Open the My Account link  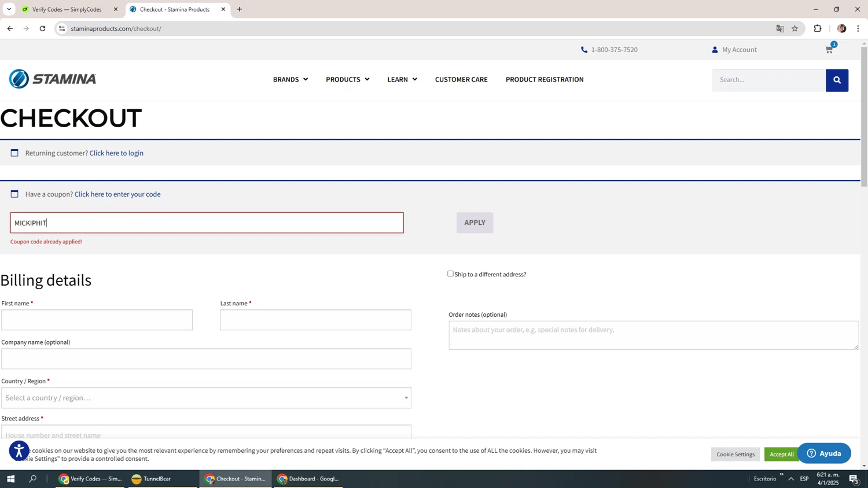coord(739,50)
